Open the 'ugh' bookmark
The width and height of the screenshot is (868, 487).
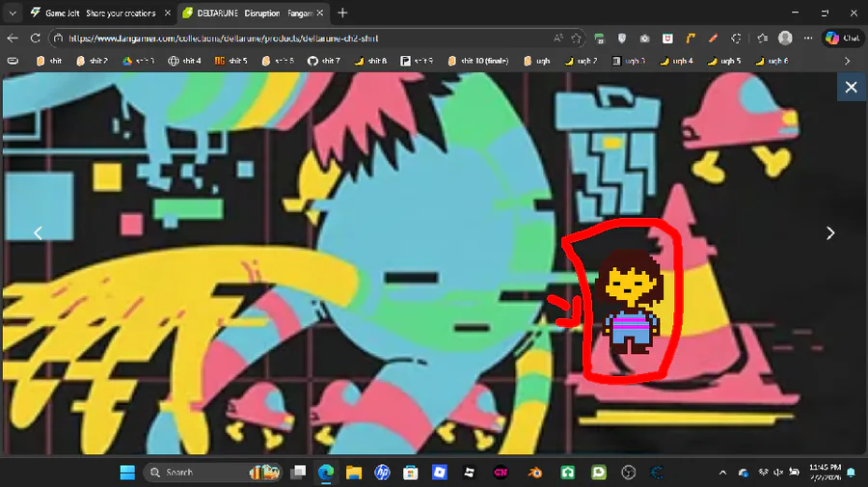(537, 61)
